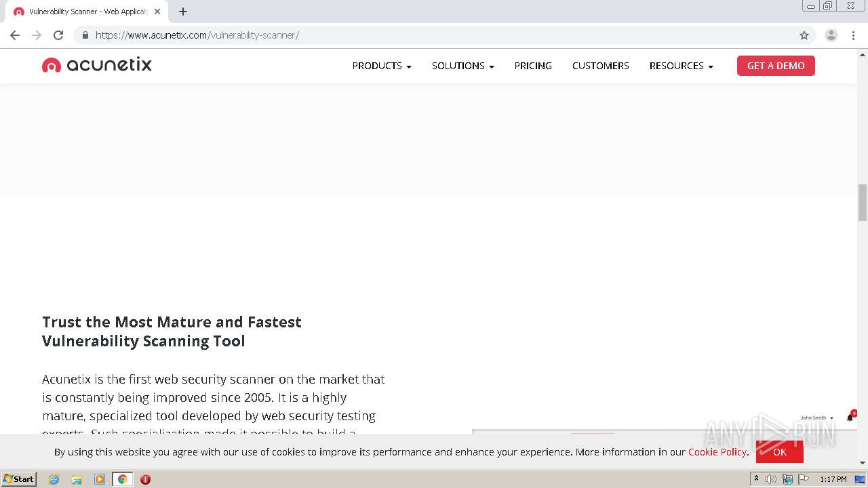Click the Trust the Most Mature heading
This screenshot has width=868, height=488.
pyautogui.click(x=172, y=331)
